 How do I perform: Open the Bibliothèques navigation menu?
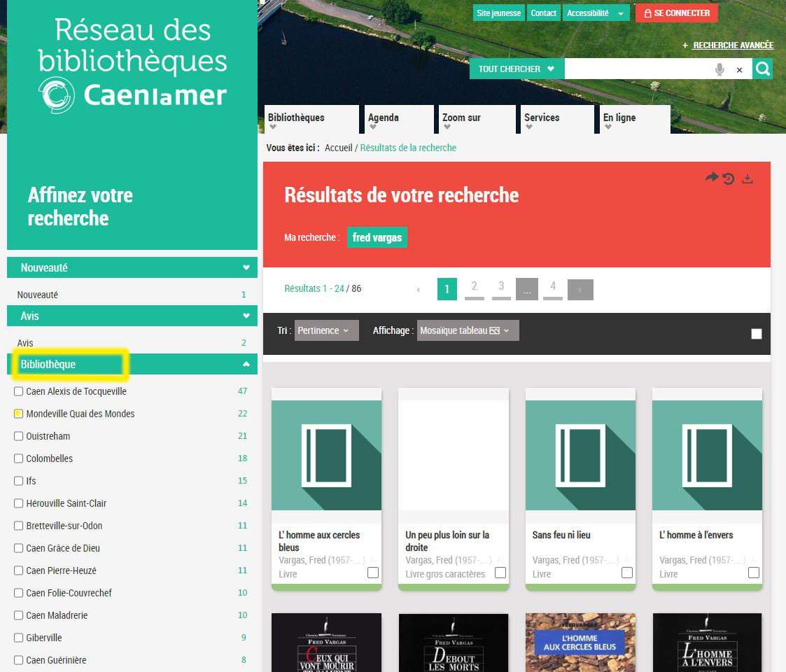pyautogui.click(x=311, y=119)
